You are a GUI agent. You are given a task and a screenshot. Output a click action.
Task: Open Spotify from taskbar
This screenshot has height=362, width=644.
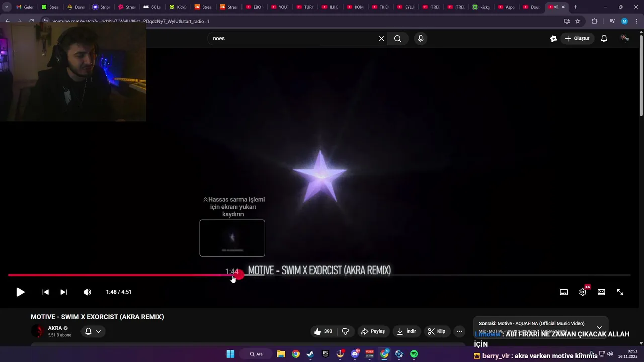click(x=414, y=354)
